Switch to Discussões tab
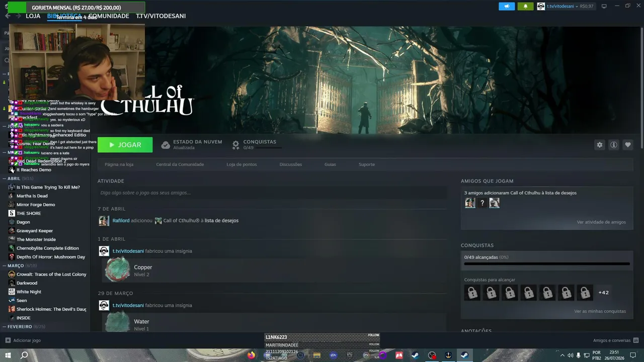Viewport: 644px width, 362px height. (x=291, y=164)
